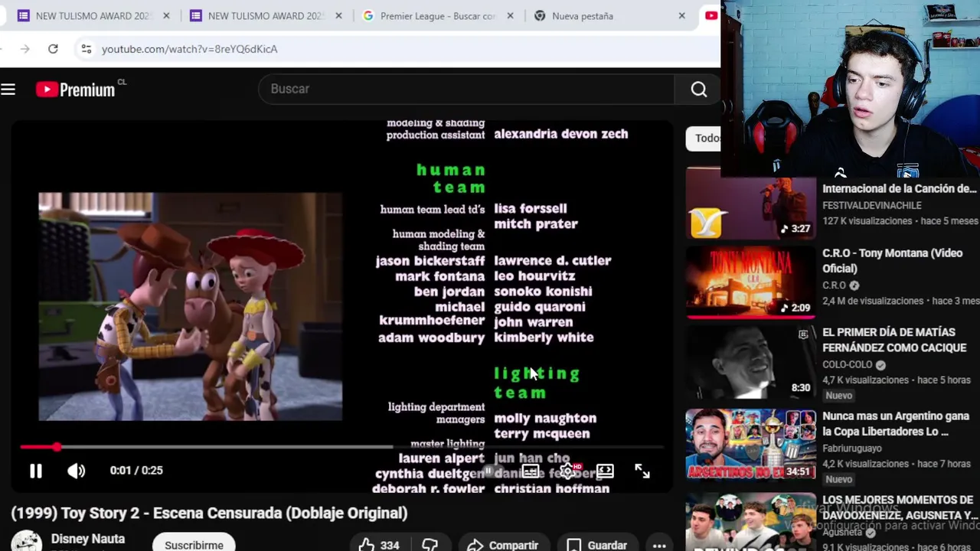Viewport: 980px width, 551px height.
Task: Click the Toy Story scene in the video
Action: click(190, 307)
